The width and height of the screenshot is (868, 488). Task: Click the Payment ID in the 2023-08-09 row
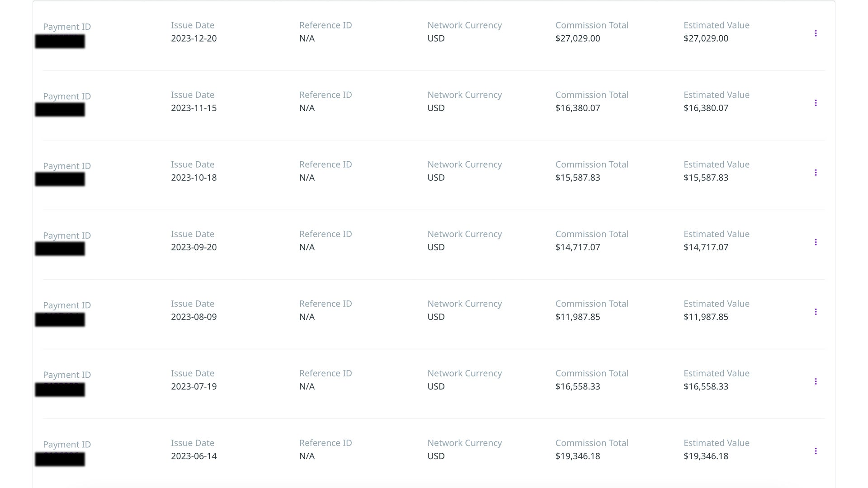(60, 319)
